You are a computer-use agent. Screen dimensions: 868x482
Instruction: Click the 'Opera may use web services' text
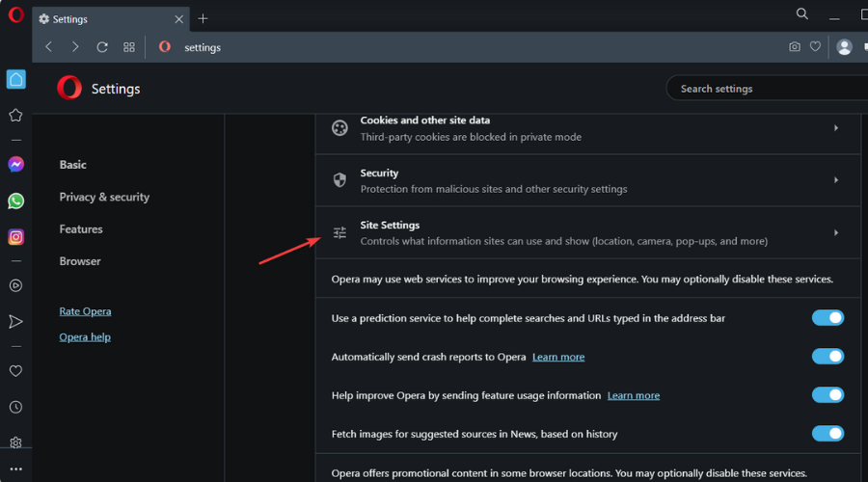click(582, 279)
